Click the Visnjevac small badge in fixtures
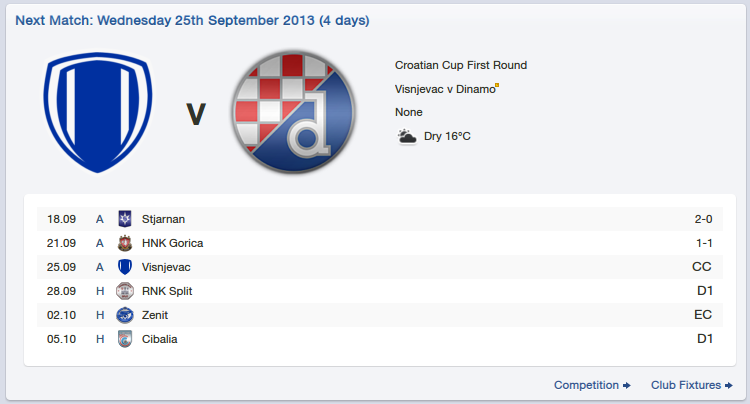This screenshot has height=404, width=750. (125, 267)
